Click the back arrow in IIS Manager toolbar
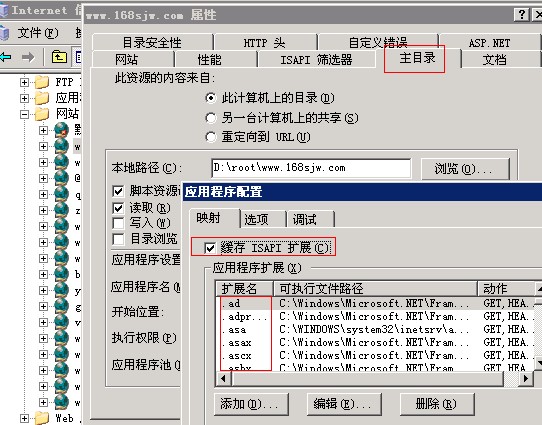The height and width of the screenshot is (425, 542). tap(6, 57)
